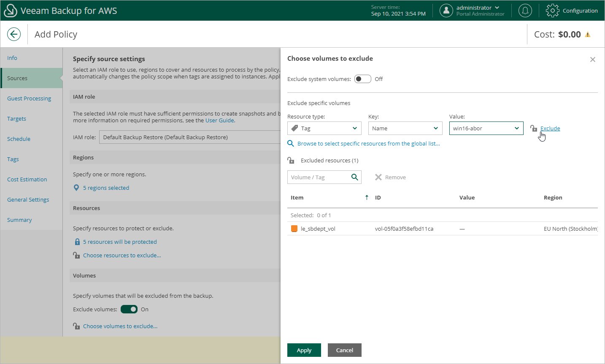Screen dimensions: 605x364
Task: Click the Exclude link
Action: point(550,128)
